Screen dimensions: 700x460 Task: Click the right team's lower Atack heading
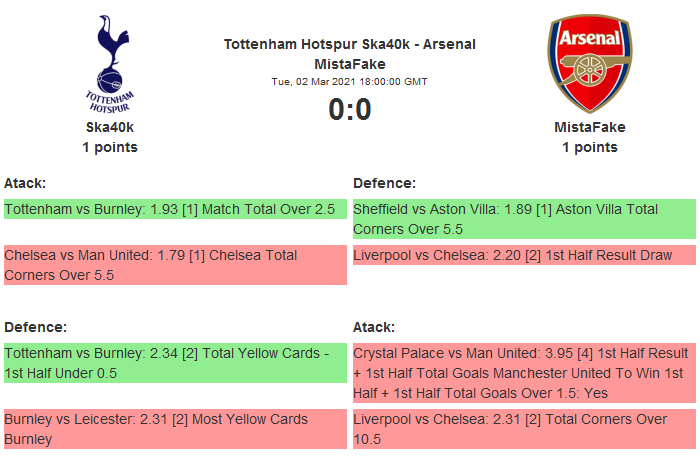pos(374,327)
